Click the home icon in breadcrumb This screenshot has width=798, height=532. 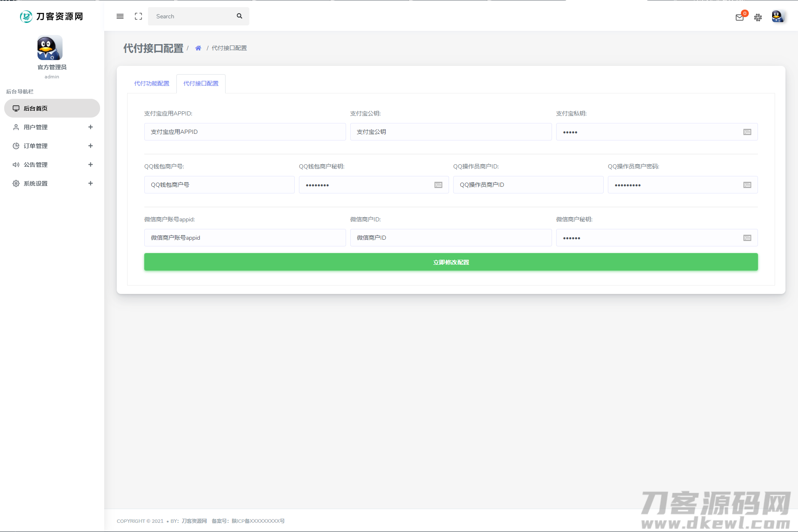point(198,48)
